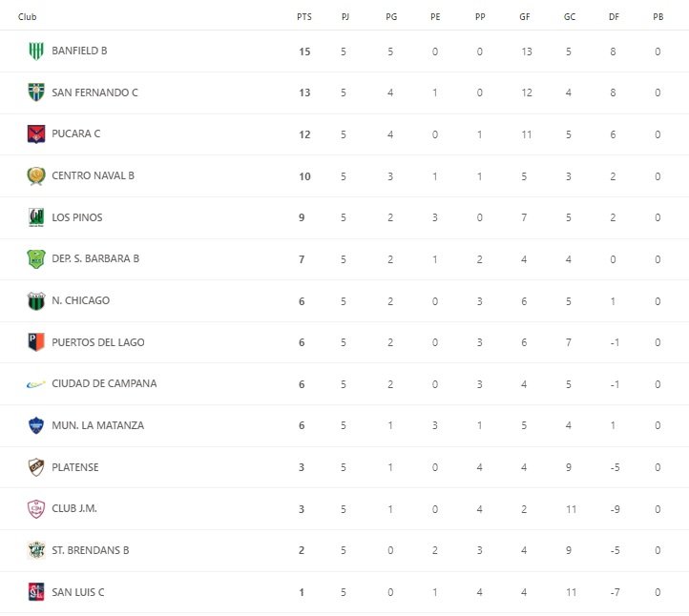Click the PTS column header
Image resolution: width=689 pixels, height=616 pixels.
click(303, 17)
